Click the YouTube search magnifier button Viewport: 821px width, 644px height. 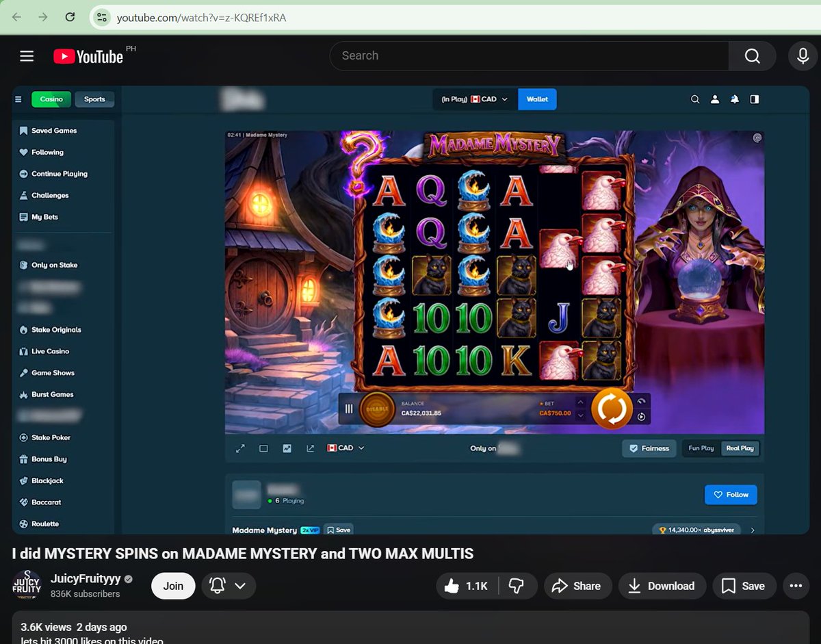pos(752,56)
